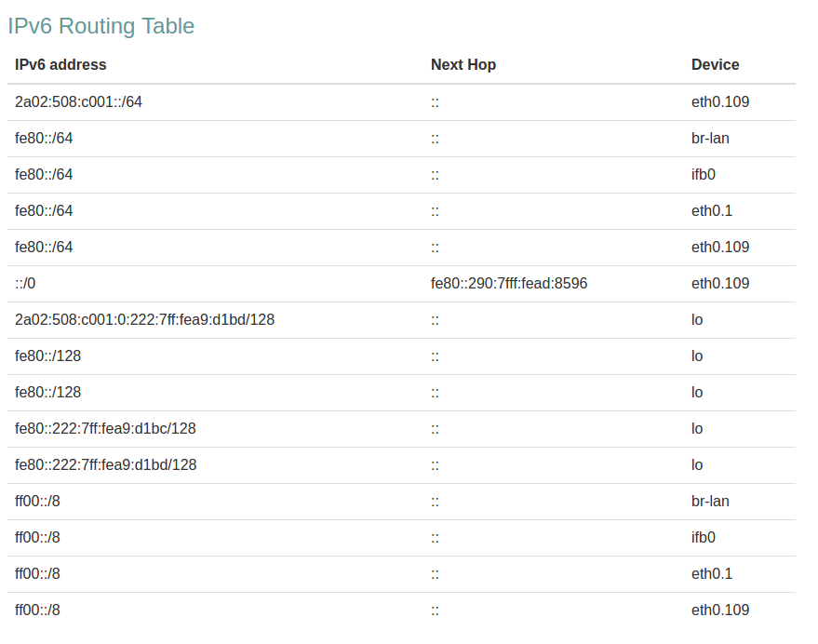
Task: Click eth0.109 device in the ::/0 row
Action: (x=720, y=283)
